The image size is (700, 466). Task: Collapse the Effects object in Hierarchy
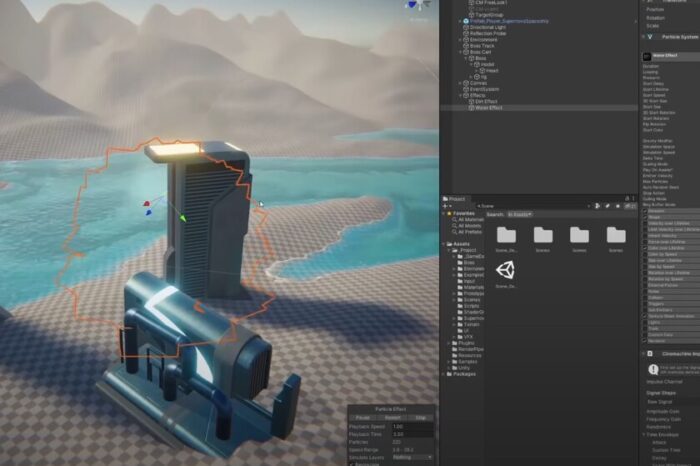[x=461, y=96]
